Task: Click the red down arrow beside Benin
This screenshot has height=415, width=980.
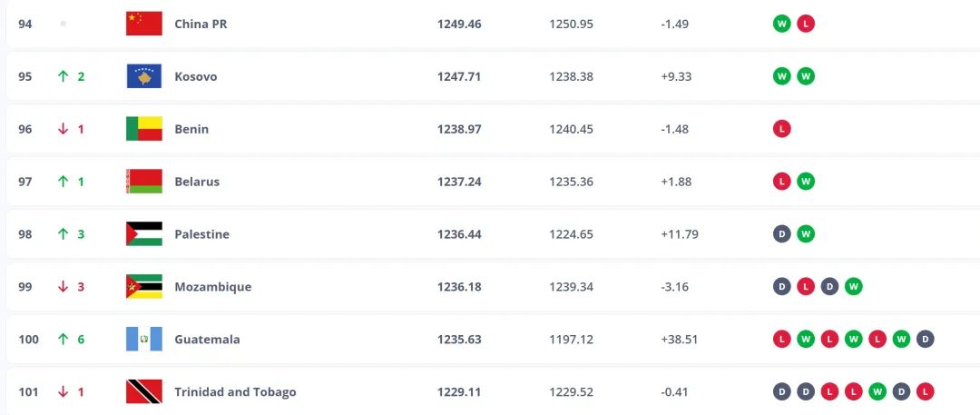Action: coord(63,129)
